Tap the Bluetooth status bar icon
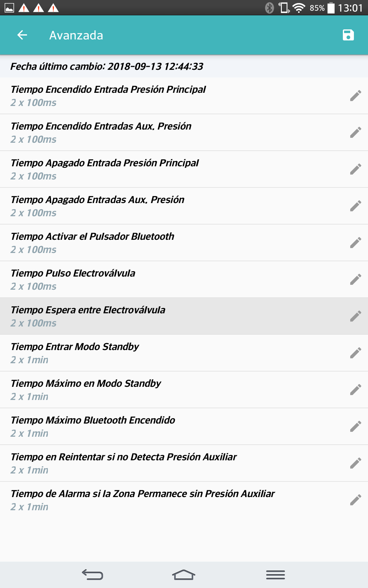368x588 pixels. pos(269,8)
